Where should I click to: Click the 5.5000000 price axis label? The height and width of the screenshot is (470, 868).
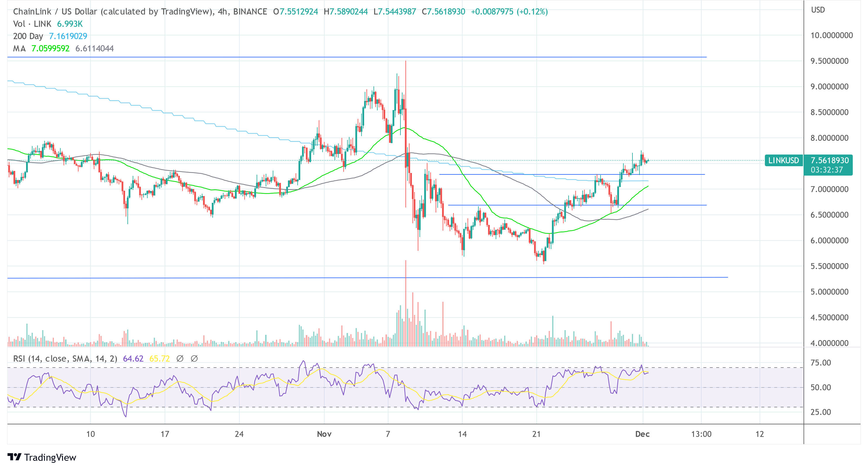(x=829, y=266)
